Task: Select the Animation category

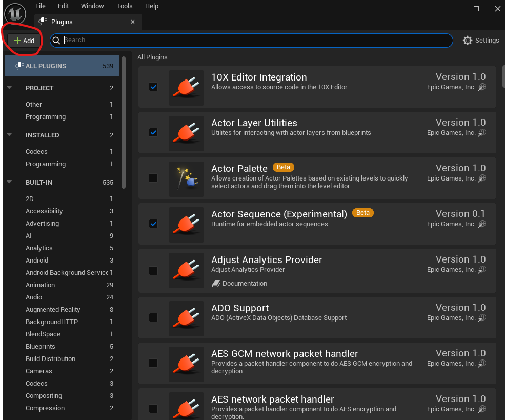Action: click(41, 285)
